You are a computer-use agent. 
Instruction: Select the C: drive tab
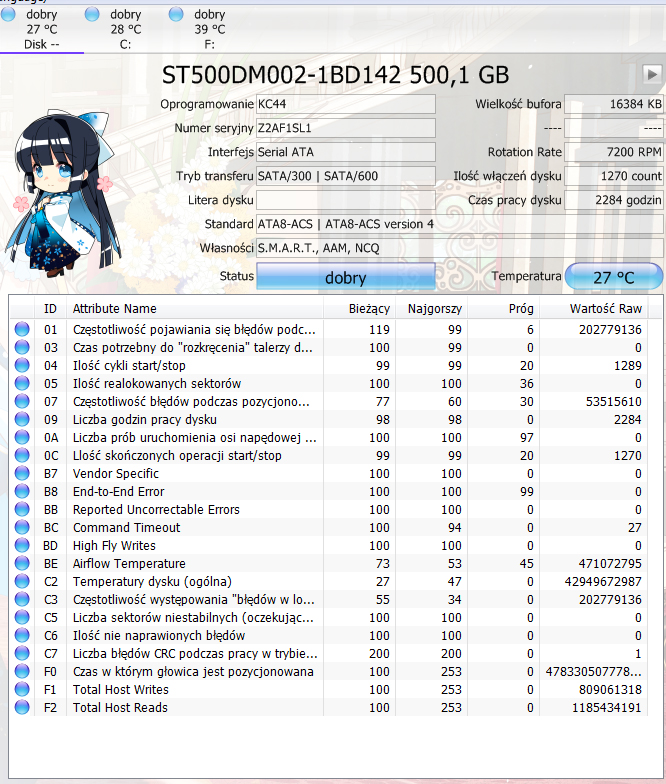126,29
